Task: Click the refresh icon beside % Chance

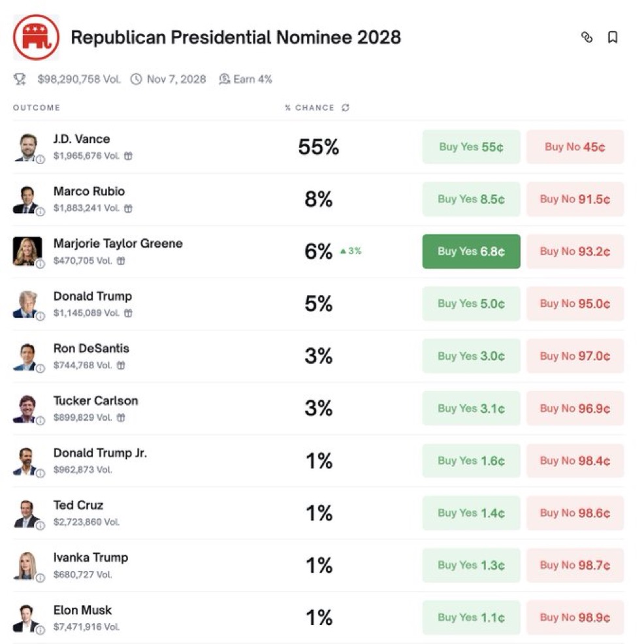Action: pyautogui.click(x=346, y=108)
